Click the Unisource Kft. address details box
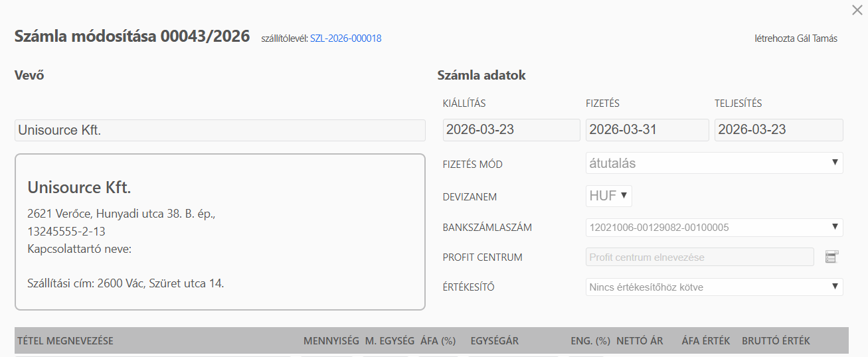Image resolution: width=868 pixels, height=357 pixels. (x=220, y=232)
